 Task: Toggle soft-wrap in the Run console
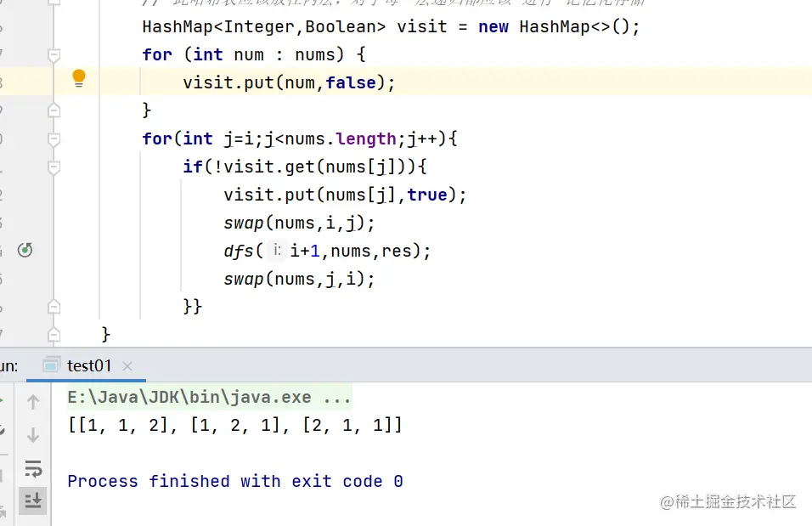pos(33,468)
